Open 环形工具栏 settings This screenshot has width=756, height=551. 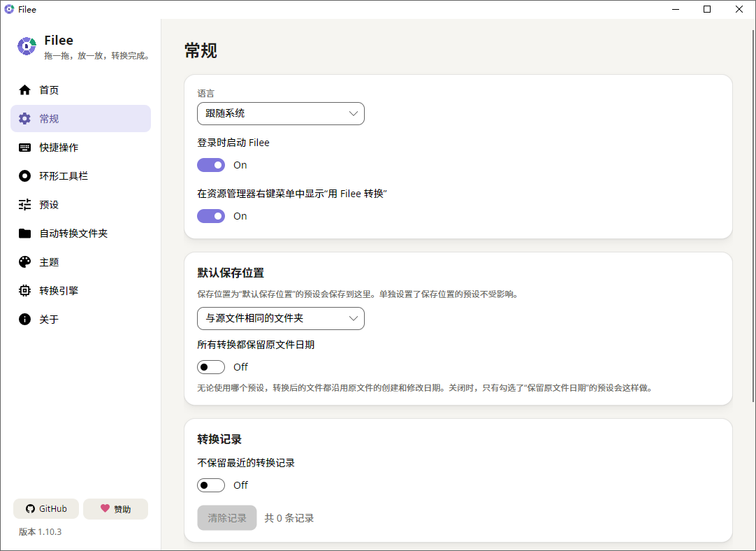[80, 176]
